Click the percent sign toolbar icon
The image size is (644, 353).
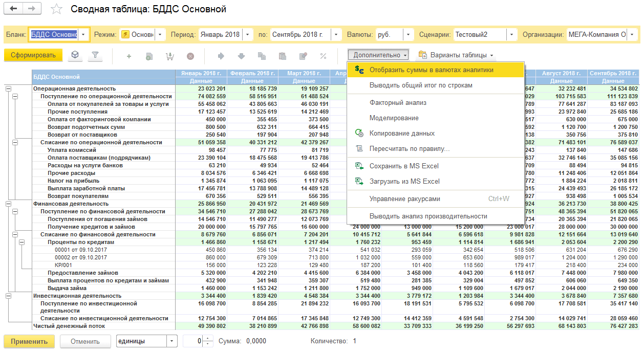click(x=323, y=56)
